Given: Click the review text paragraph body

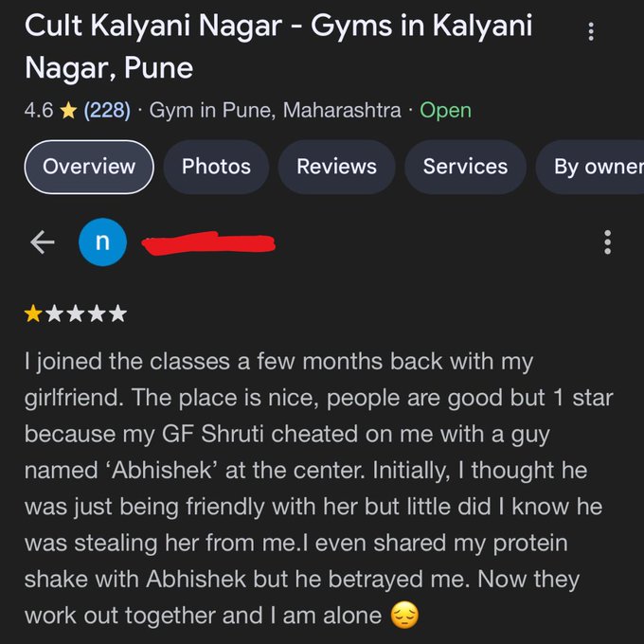Looking at the screenshot, I should (x=318, y=489).
